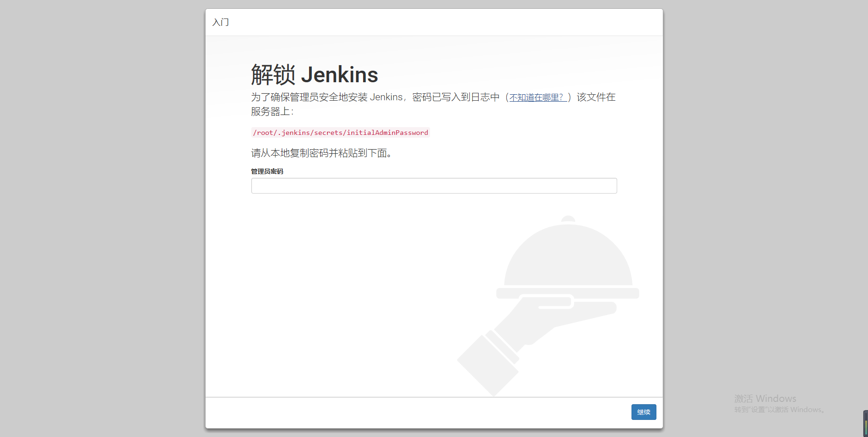Click the 激活 Windows activation notice

coord(765,398)
